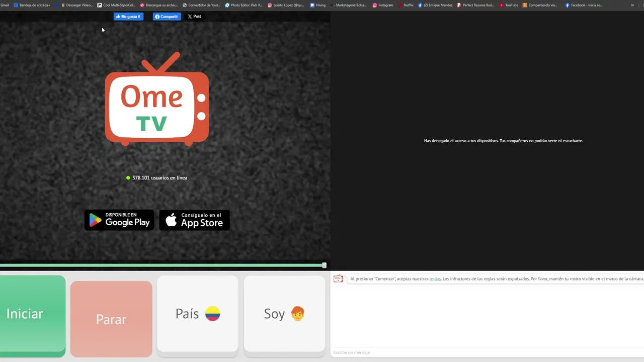This screenshot has width=644, height=362.
Task: Click the Has denegado el acceso message
Action: (503, 141)
